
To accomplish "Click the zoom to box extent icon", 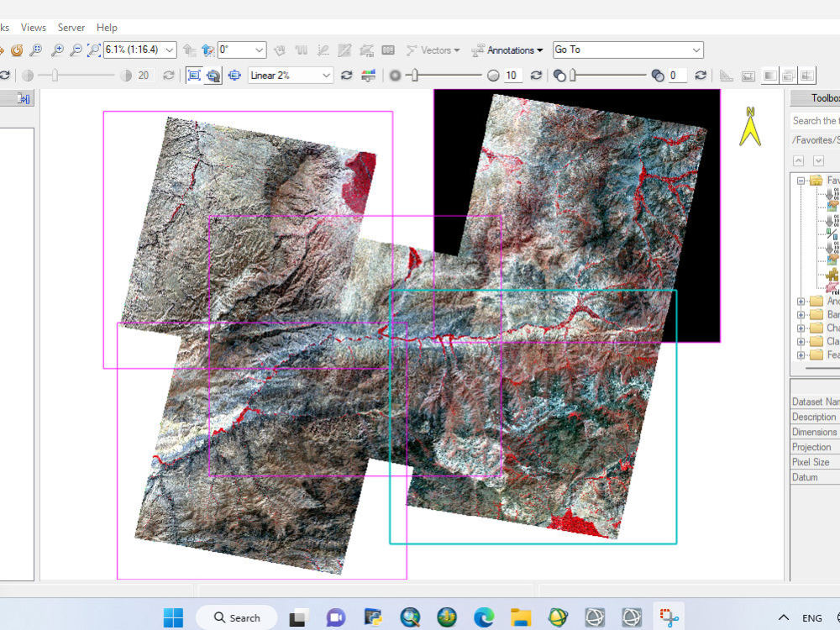I will [x=94, y=50].
